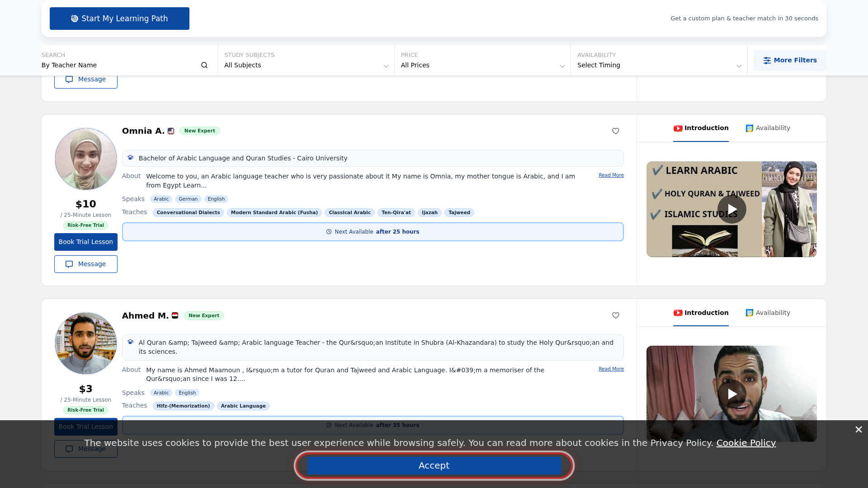
Task: Open the Cookie Policy link
Action: 746,443
